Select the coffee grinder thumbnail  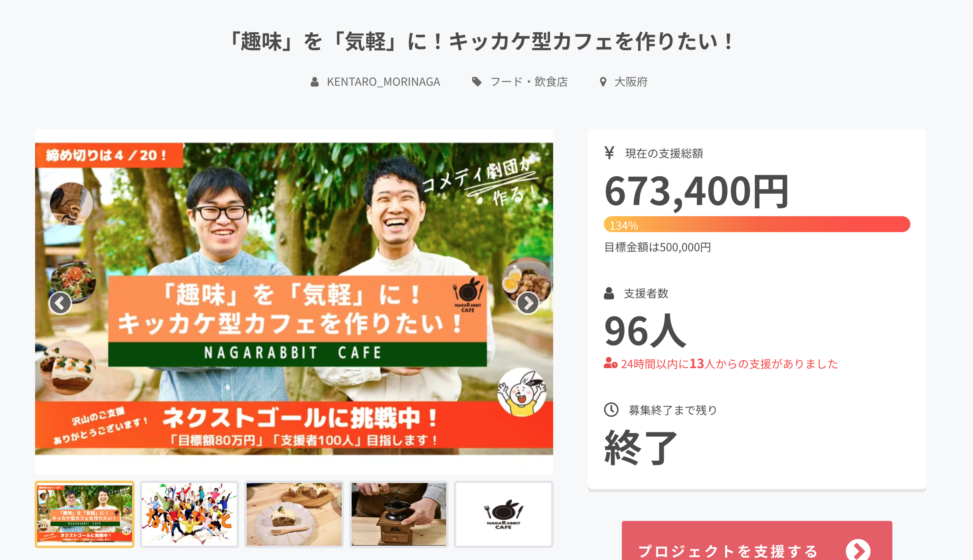[399, 514]
